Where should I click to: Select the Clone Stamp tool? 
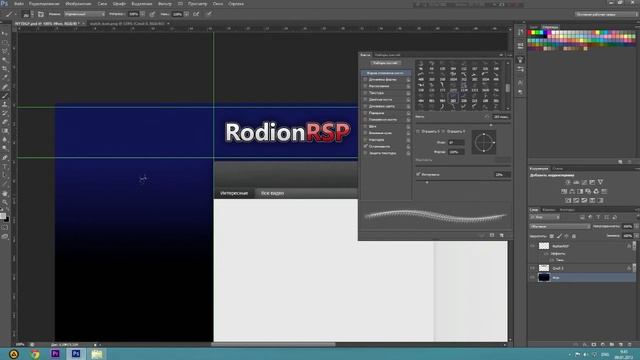coord(5,104)
